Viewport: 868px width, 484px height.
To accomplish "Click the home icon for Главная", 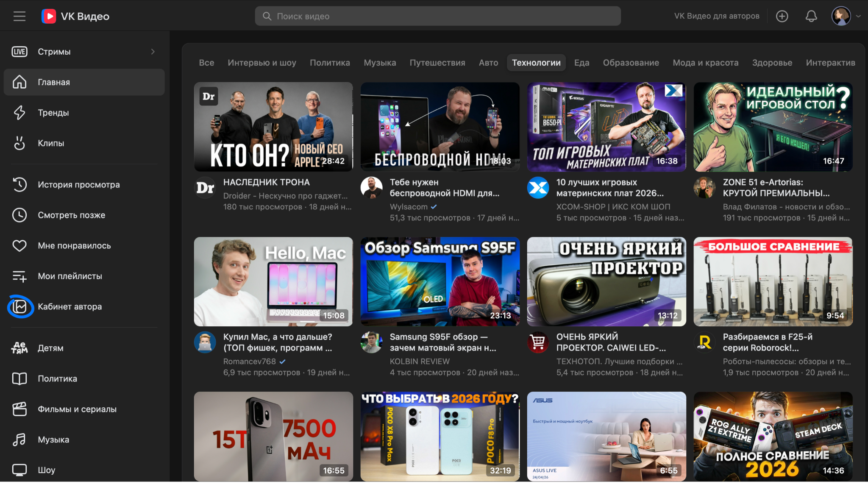I will click(x=19, y=82).
